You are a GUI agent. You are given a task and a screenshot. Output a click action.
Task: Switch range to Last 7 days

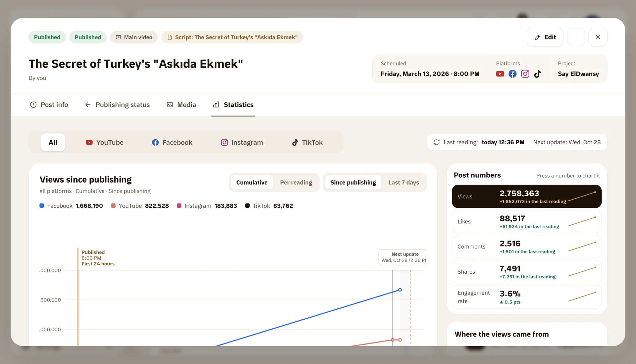(x=403, y=182)
